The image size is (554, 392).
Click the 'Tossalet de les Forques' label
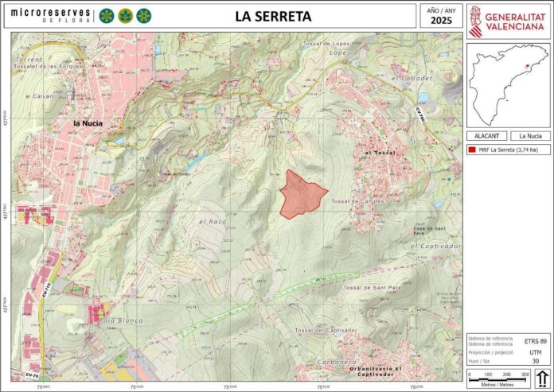49,66
